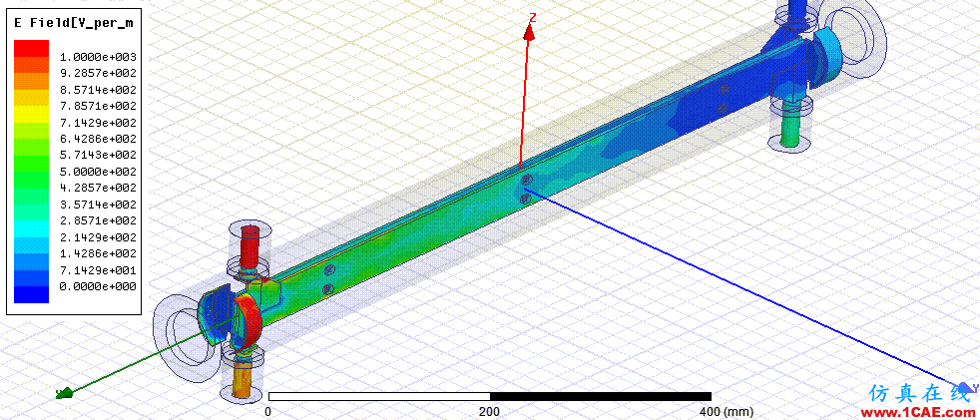The image size is (980, 420).
Task: Pick the yellow legend color band
Action: pyautogui.click(x=31, y=114)
